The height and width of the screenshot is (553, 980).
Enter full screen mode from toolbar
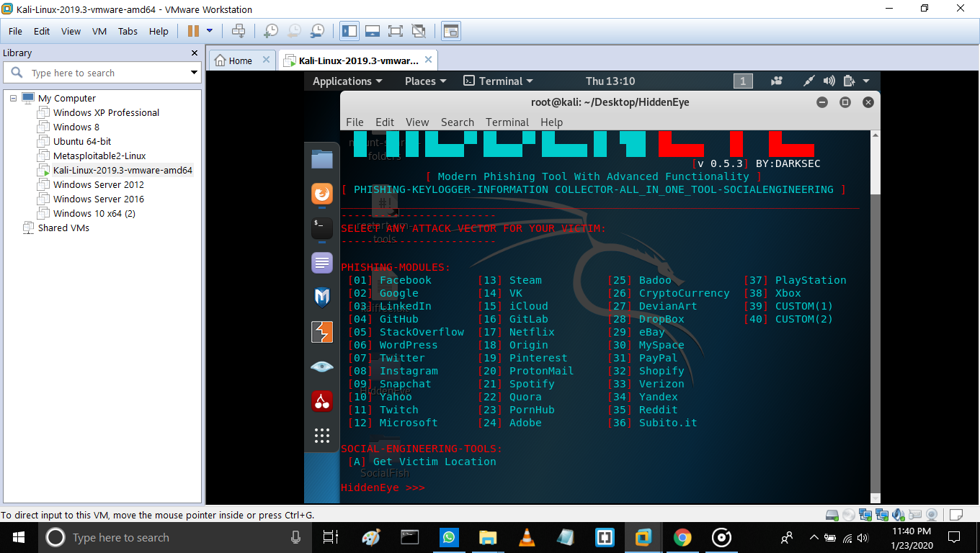click(x=395, y=31)
